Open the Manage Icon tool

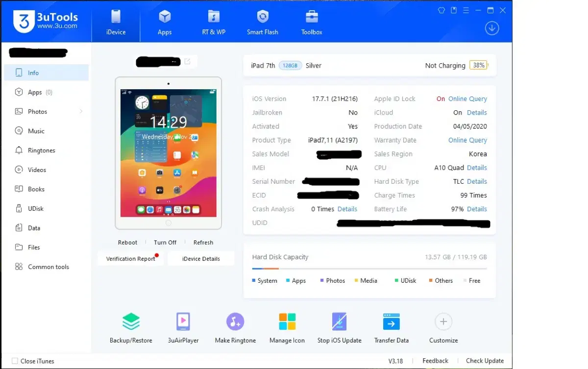(x=287, y=328)
